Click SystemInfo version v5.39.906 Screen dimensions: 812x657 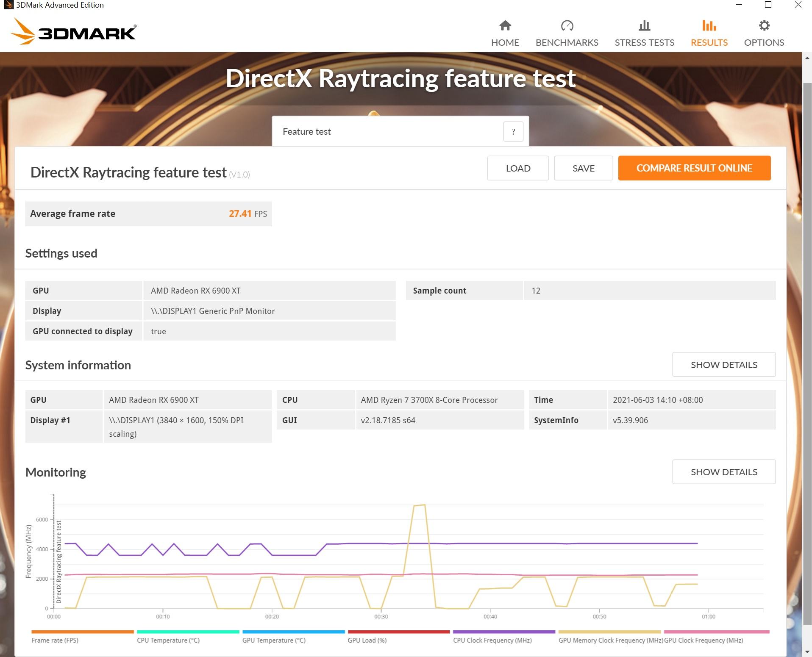(630, 421)
